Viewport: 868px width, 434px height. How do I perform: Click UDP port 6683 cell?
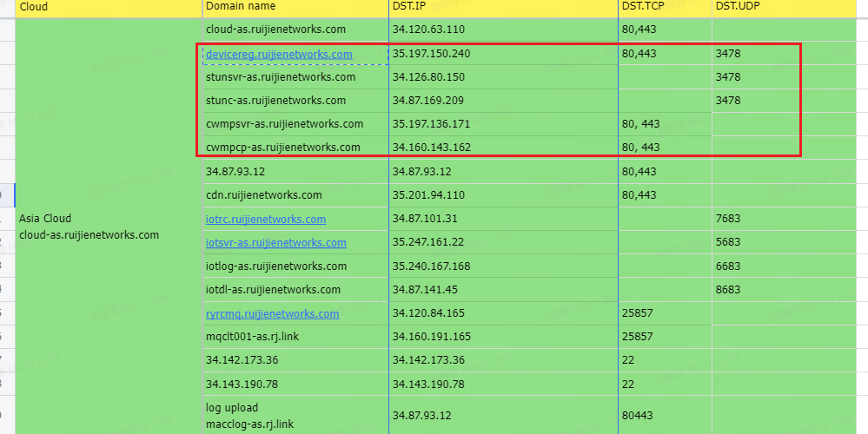point(784,266)
